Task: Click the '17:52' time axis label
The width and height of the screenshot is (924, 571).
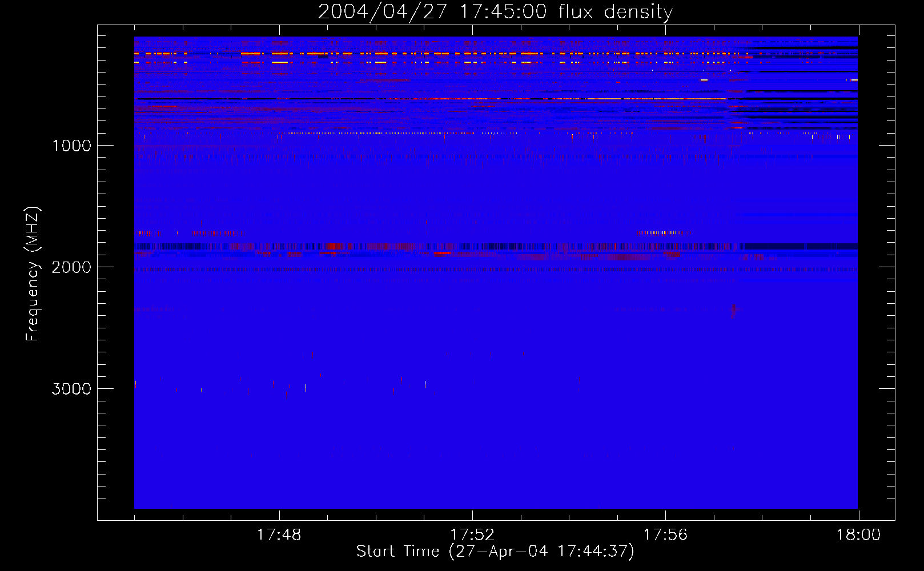Action: [472, 535]
